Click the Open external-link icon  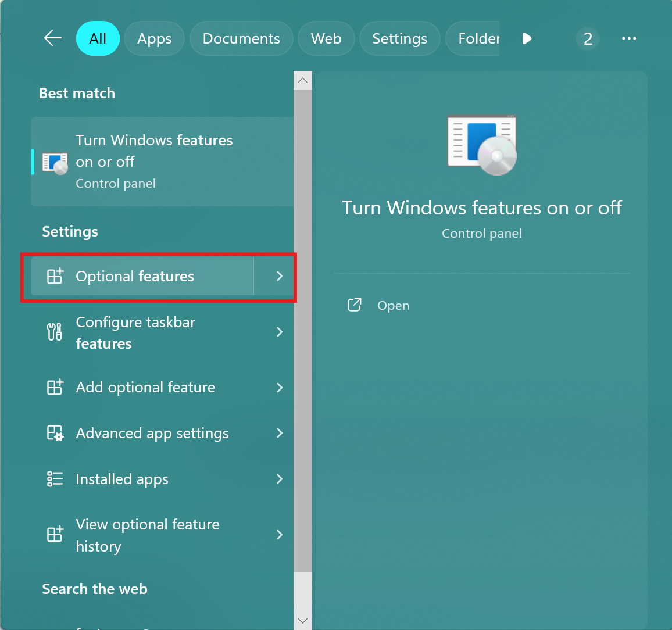(x=354, y=305)
